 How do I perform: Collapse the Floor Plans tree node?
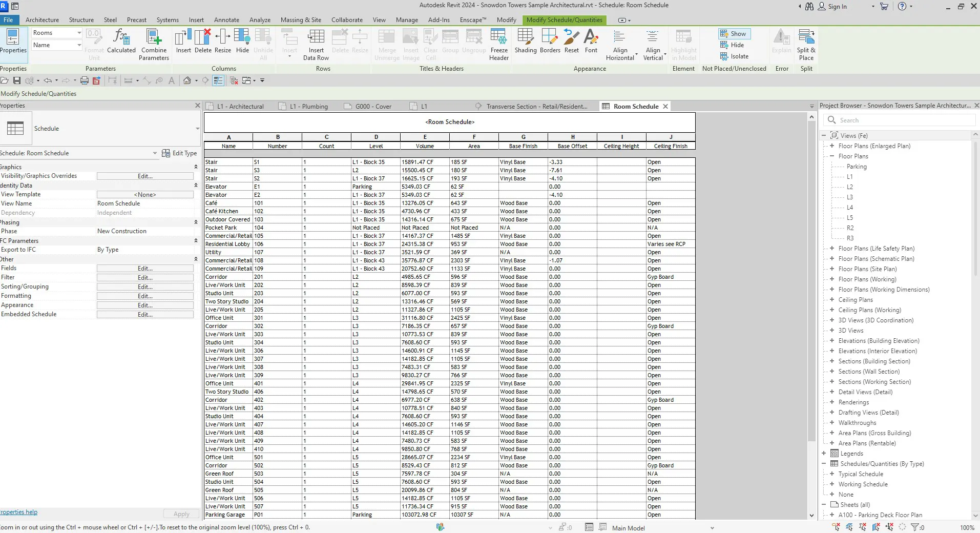pos(832,156)
